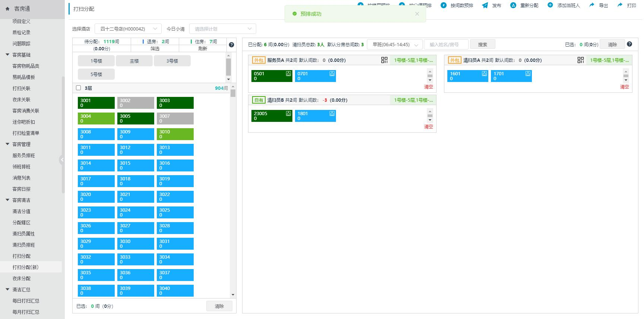Collapse the 清洁汇总 sidebar group

tap(7, 290)
